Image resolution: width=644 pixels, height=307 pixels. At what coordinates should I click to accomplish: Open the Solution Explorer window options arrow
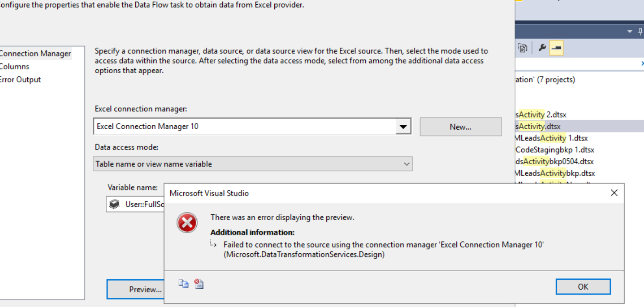click(630, 32)
